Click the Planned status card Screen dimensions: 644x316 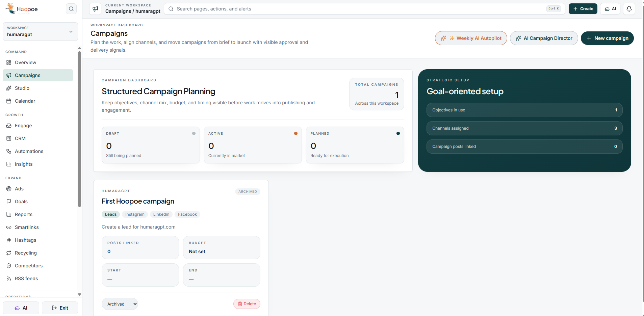(355, 145)
